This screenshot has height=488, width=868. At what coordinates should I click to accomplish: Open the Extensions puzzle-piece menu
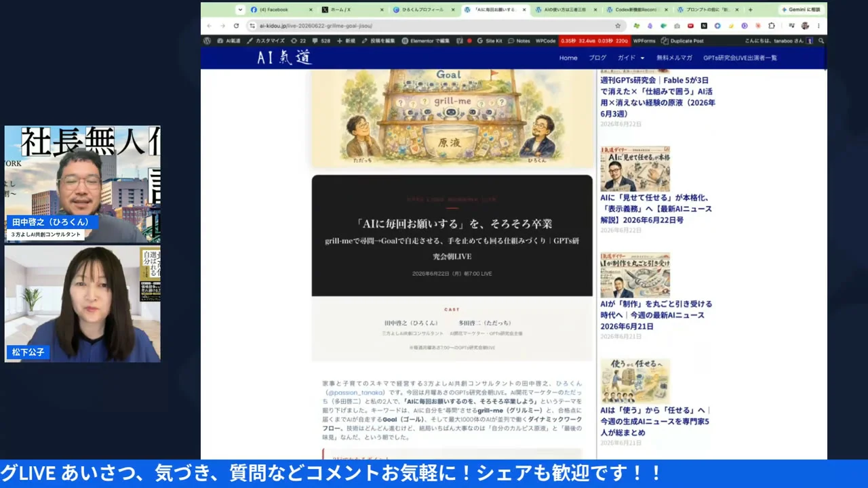point(771,26)
